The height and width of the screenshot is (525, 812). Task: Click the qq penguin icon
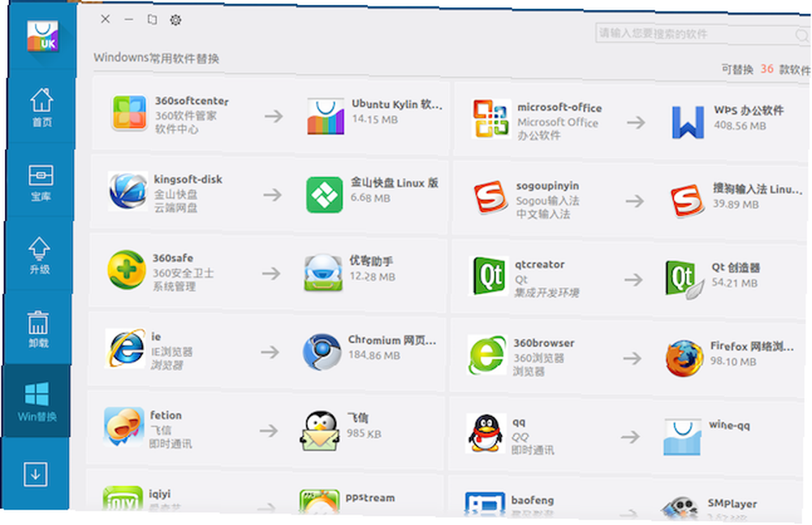(486, 433)
